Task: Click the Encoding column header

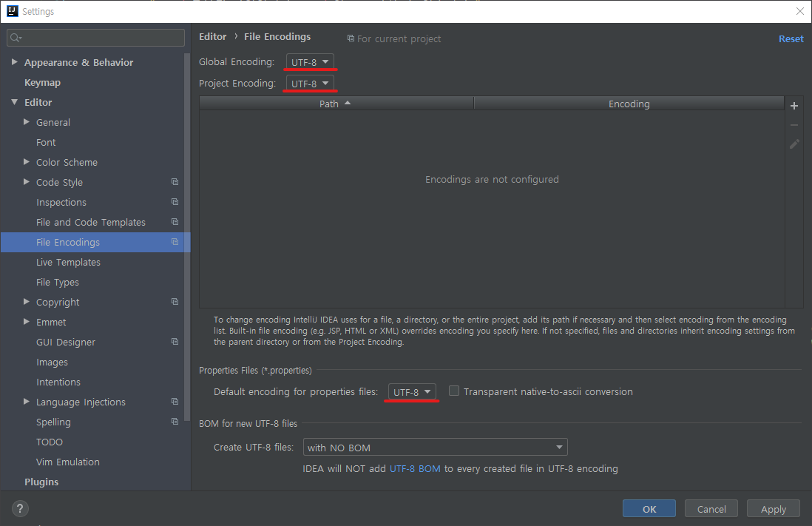Action: (x=629, y=104)
